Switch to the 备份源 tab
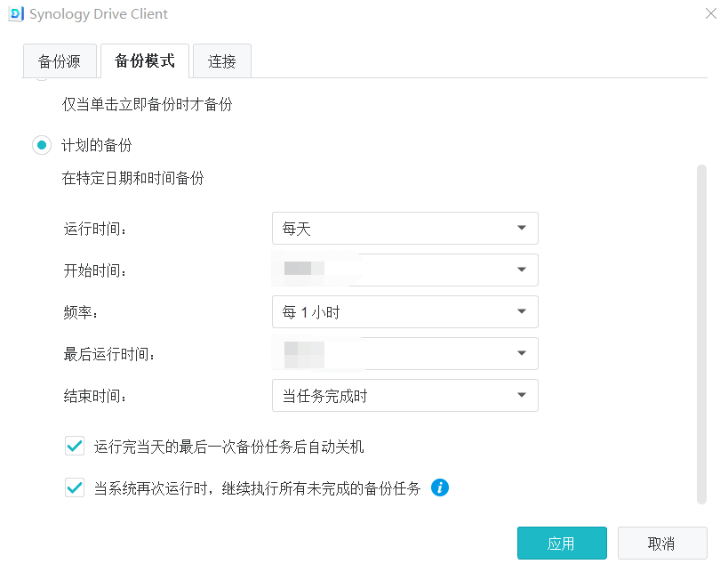Screen dimensions: 728x580 [60, 60]
